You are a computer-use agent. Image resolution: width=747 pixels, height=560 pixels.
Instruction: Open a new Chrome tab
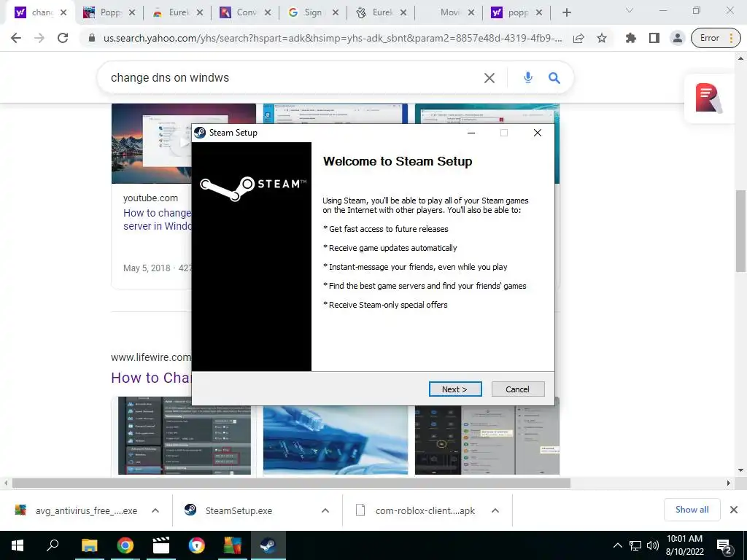click(x=566, y=12)
